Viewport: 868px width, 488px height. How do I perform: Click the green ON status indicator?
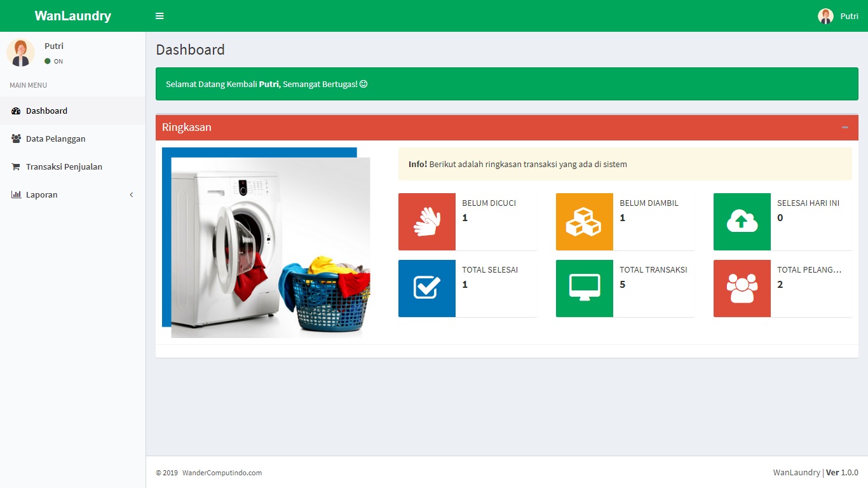coord(48,62)
